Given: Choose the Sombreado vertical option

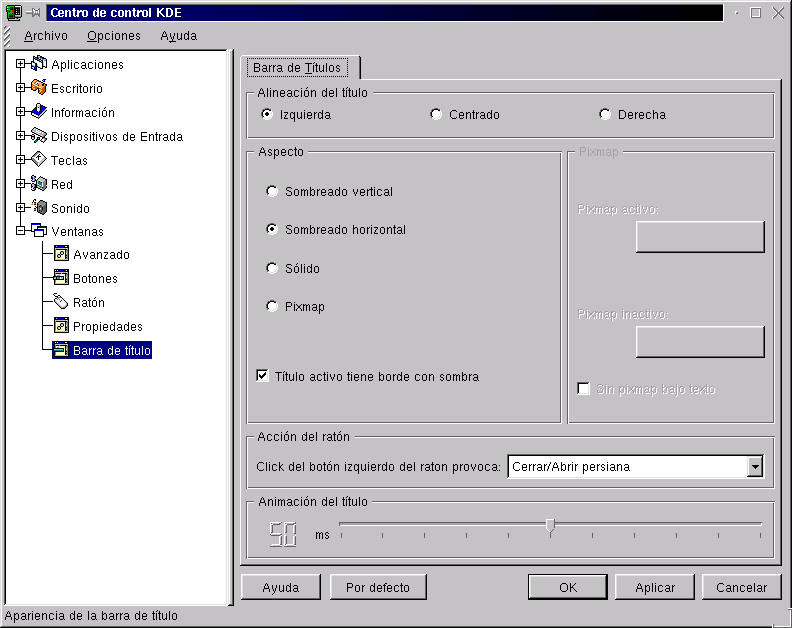Looking at the screenshot, I should pos(272,192).
